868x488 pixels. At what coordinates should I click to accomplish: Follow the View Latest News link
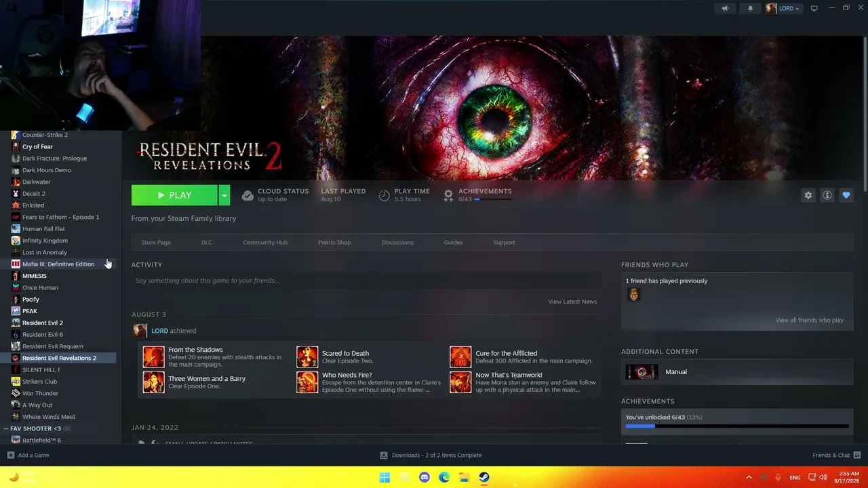pyautogui.click(x=572, y=302)
